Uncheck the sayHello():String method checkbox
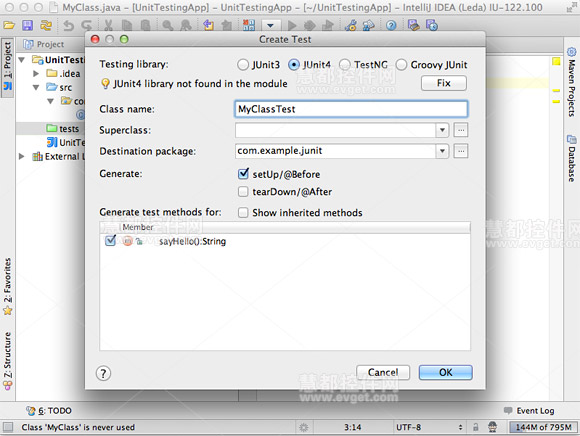 coord(110,241)
